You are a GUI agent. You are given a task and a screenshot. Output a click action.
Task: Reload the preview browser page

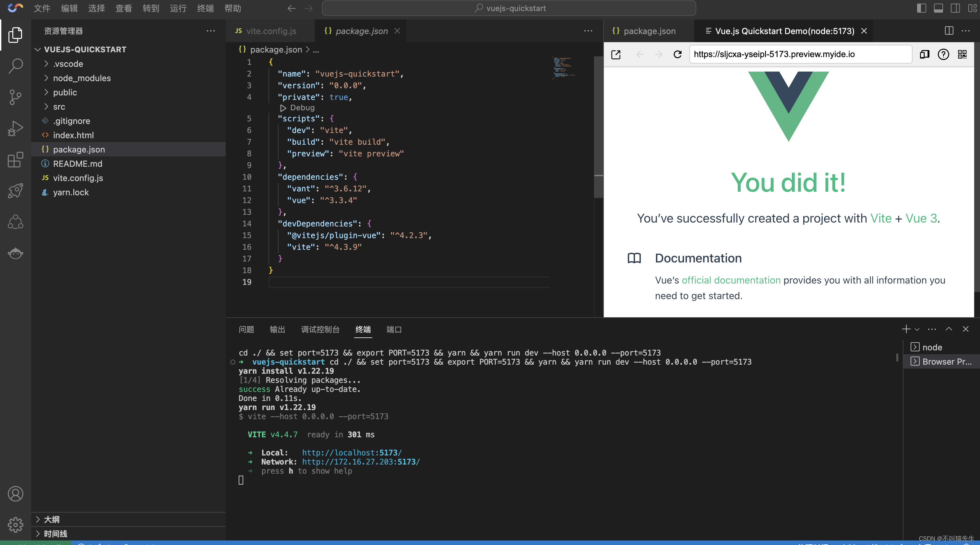point(677,54)
